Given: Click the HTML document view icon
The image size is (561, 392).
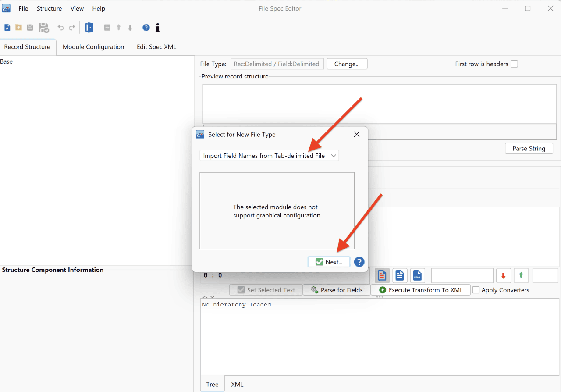Looking at the screenshot, I should click(417, 276).
